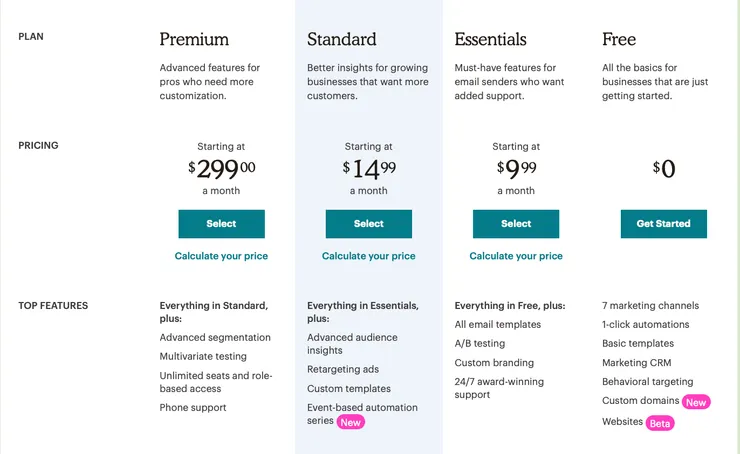Select the Premium plan button
The image size is (740, 454).
tap(221, 224)
